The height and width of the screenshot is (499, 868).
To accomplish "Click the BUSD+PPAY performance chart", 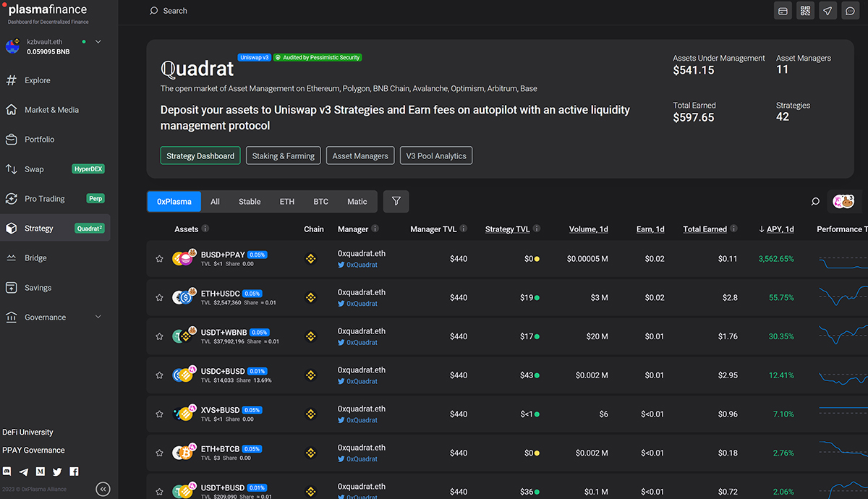I will [843, 259].
